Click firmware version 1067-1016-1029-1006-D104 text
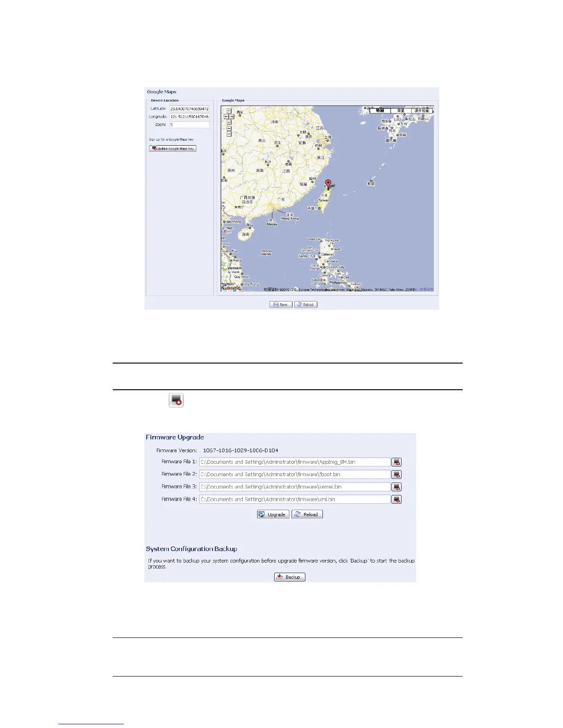Viewport: 563px width, 728px height. coord(241,450)
